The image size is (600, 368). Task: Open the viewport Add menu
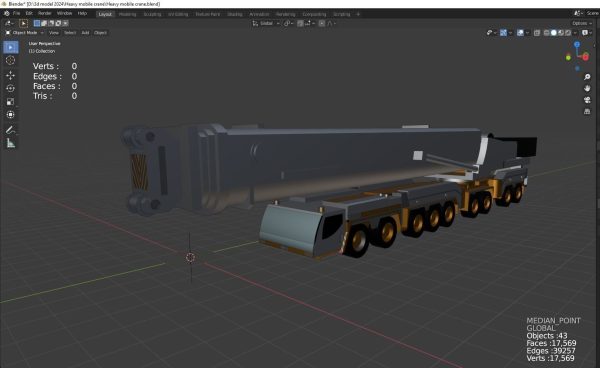(85, 33)
